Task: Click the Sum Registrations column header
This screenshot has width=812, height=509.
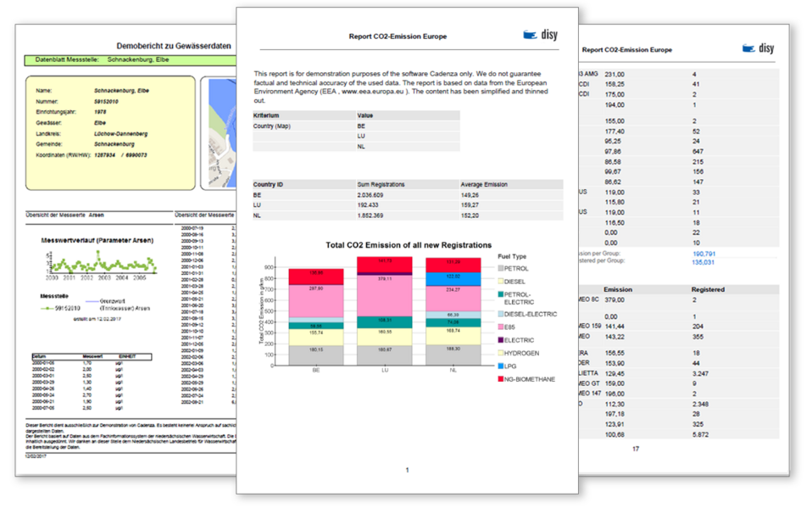Action: pos(381,183)
